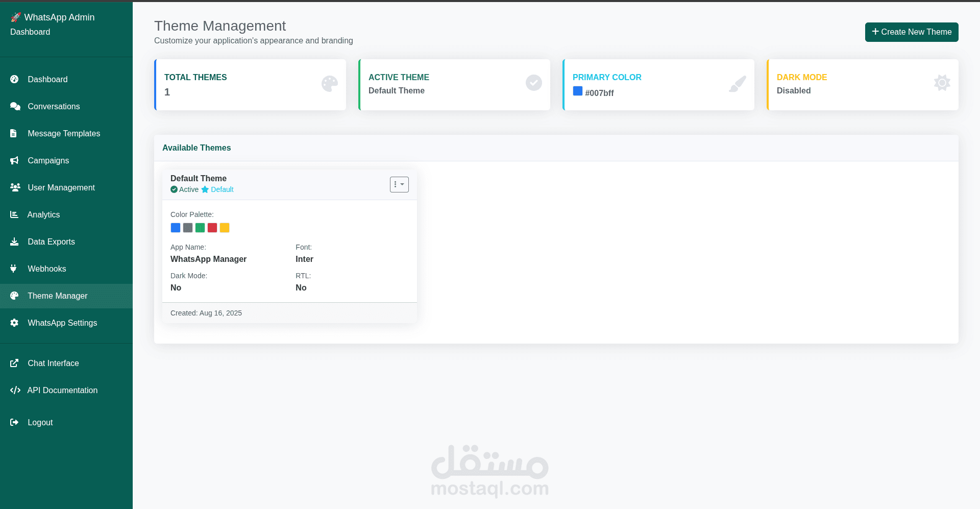Click the gray secondary color palette swatch

pyautogui.click(x=188, y=228)
